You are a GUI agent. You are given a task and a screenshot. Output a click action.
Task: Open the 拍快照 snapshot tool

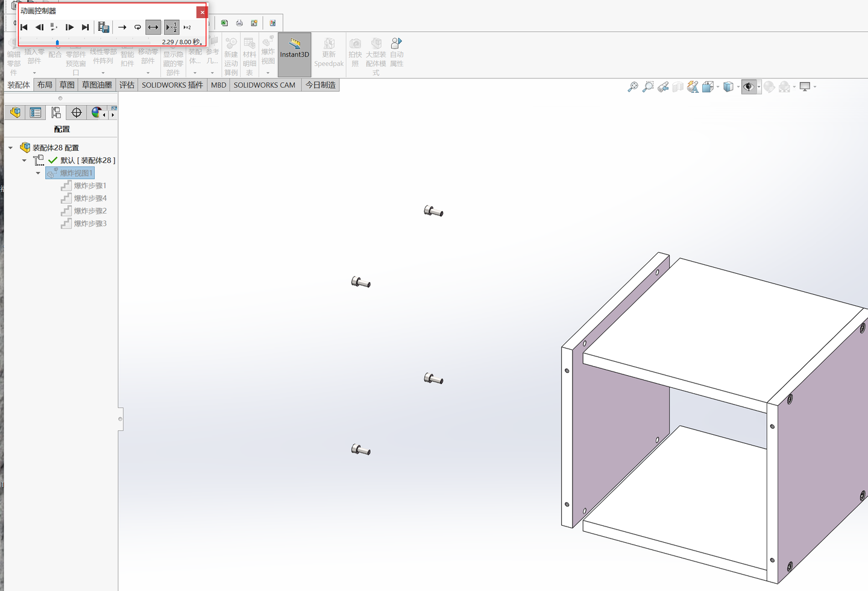[x=355, y=54]
